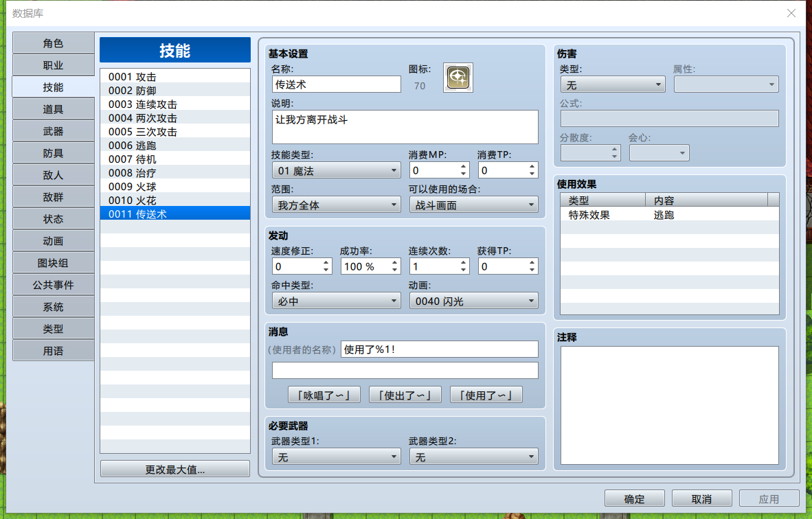The height and width of the screenshot is (519, 812).
Task: Switch to the 角色 tab
Action: pos(54,43)
